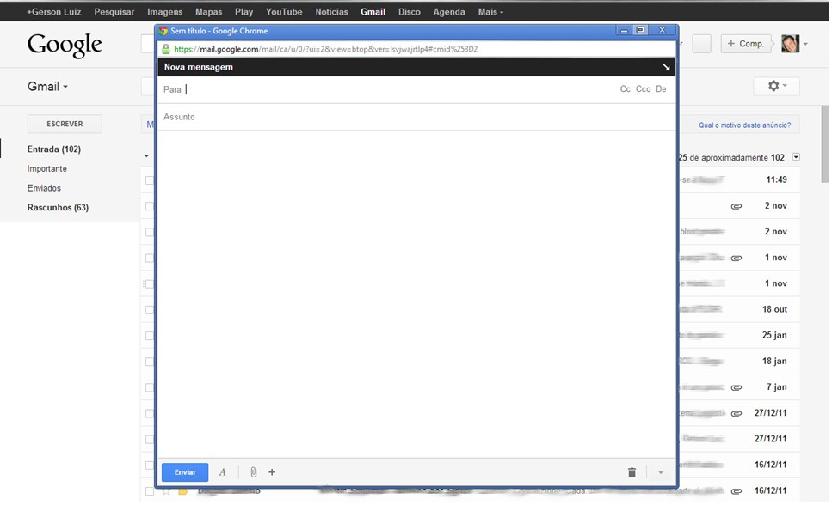Open the settings gear menu
832x517 pixels.
pos(776,85)
